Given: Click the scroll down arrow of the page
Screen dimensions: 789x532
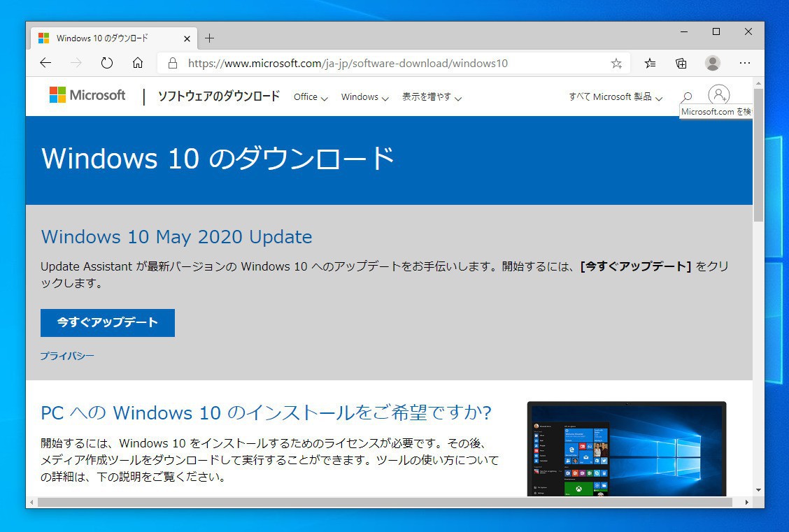Looking at the screenshot, I should (x=758, y=490).
